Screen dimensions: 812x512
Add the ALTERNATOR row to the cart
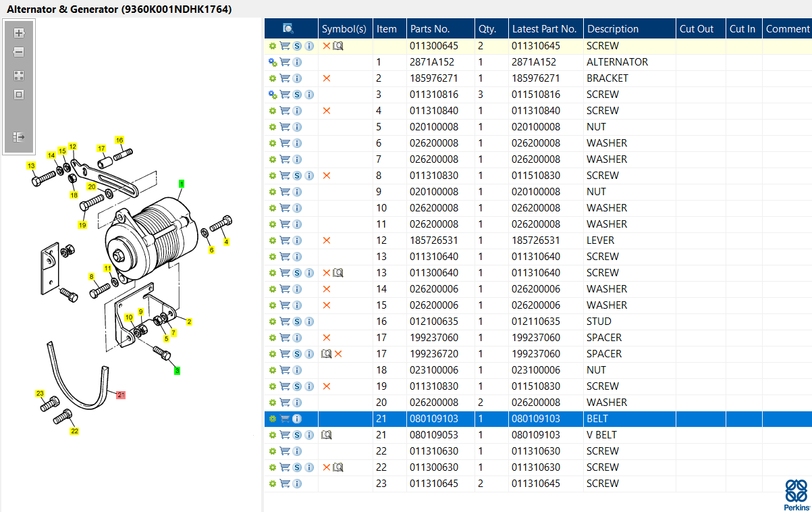[x=285, y=62]
